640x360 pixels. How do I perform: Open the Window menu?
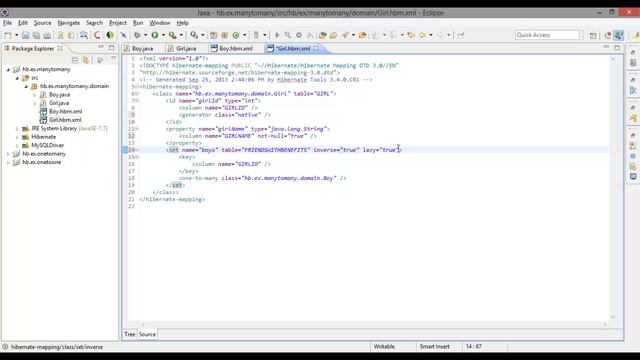pos(160,23)
